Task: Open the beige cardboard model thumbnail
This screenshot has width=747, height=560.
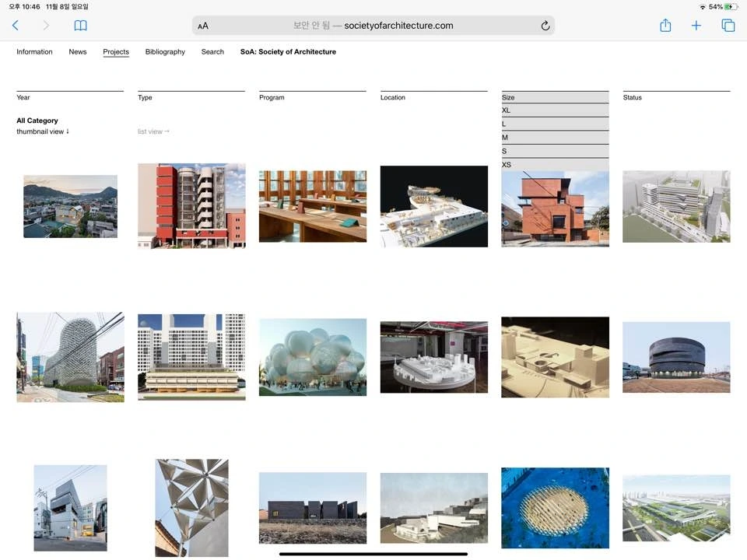Action: 555,357
